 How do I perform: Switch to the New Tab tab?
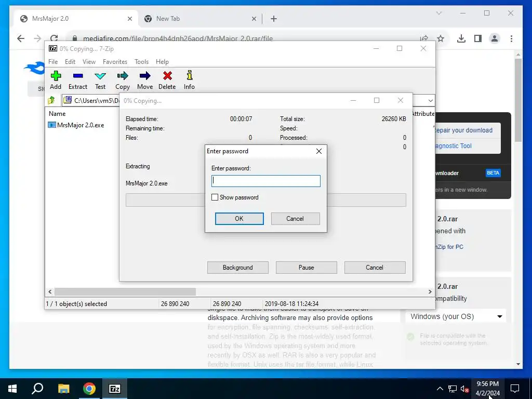click(x=200, y=19)
